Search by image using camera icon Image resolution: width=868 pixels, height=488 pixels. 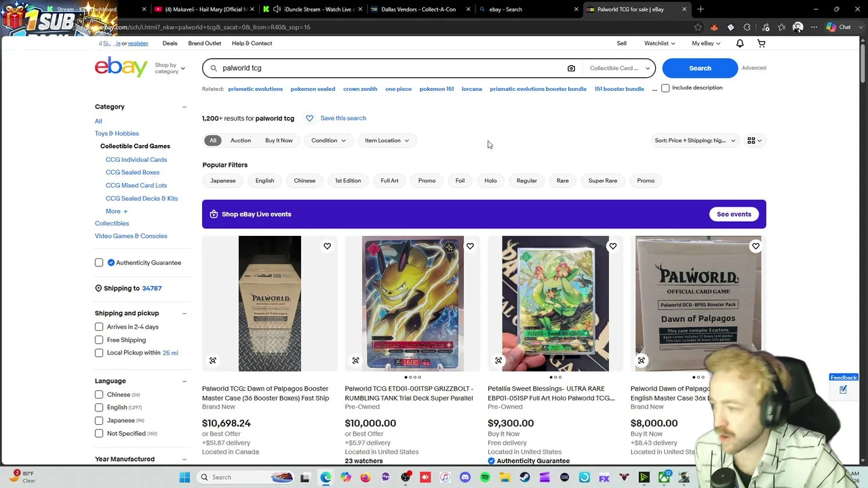point(571,68)
